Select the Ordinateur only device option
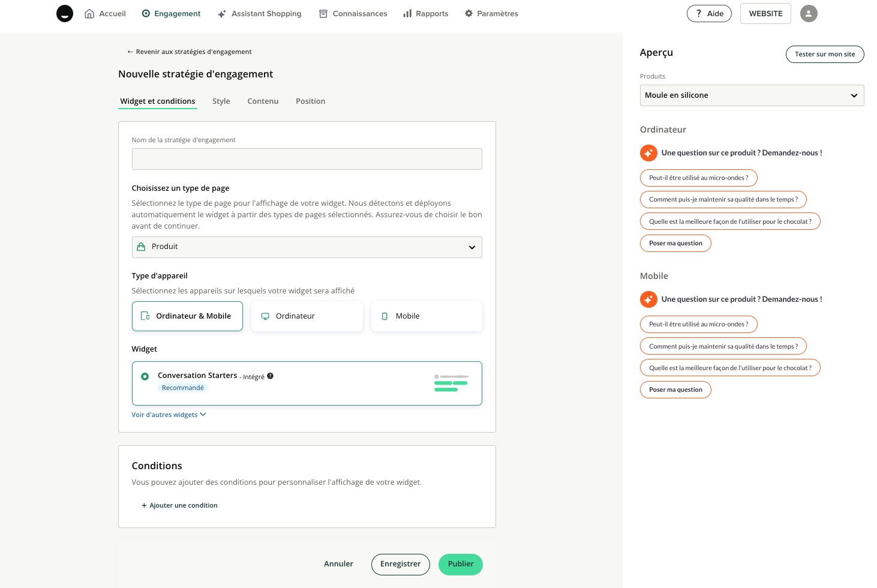877x588 pixels. click(307, 316)
